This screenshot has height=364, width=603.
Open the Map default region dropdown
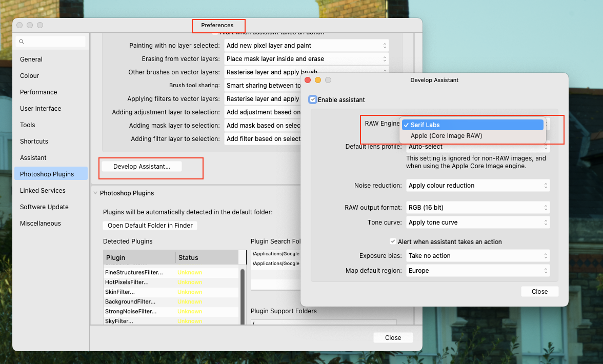pos(477,270)
